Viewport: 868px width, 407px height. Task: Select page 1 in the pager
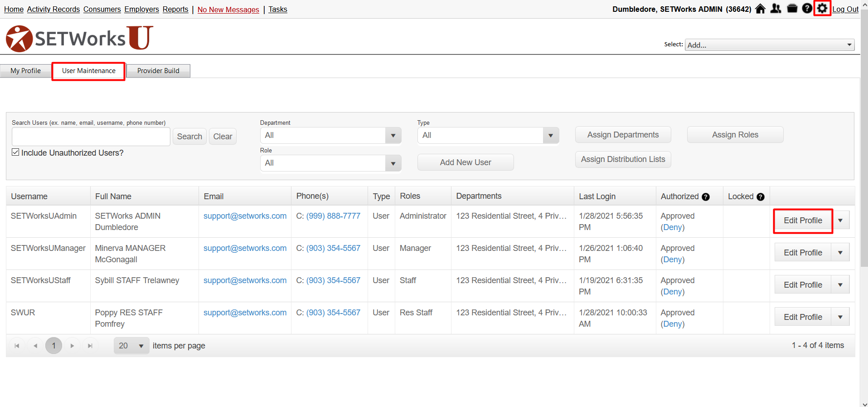coord(53,346)
